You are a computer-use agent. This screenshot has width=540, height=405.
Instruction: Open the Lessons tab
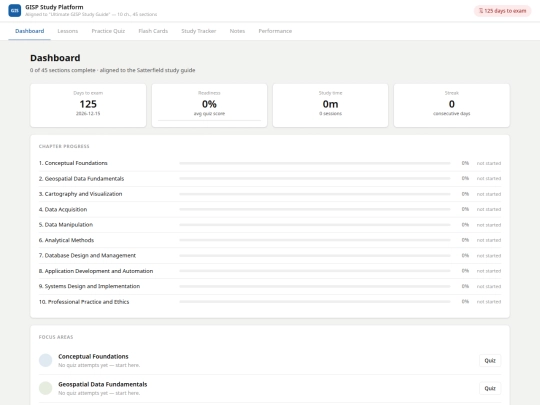coord(68,31)
